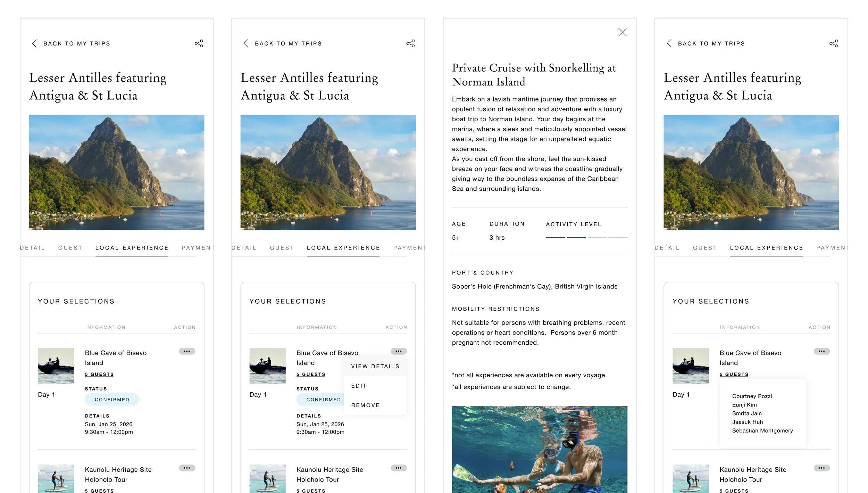This screenshot has width=868, height=493.
Task: Click Blue Cave jet ski thumbnail in first panel
Action: (56, 365)
